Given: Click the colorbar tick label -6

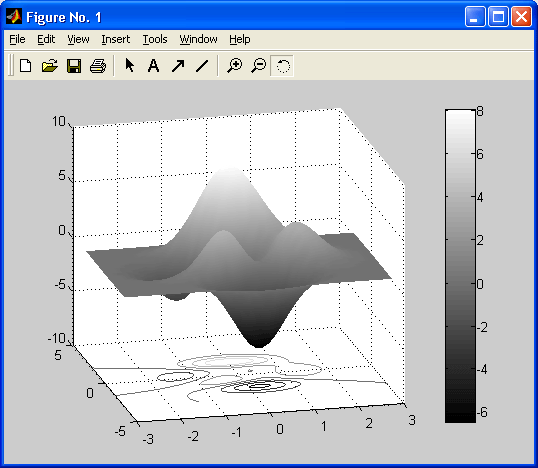Looking at the screenshot, I should click(482, 412).
